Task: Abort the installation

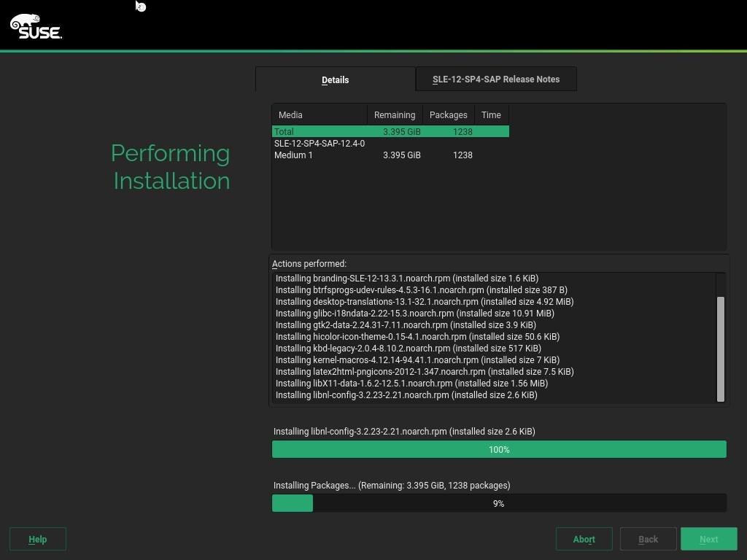Action: click(x=584, y=539)
